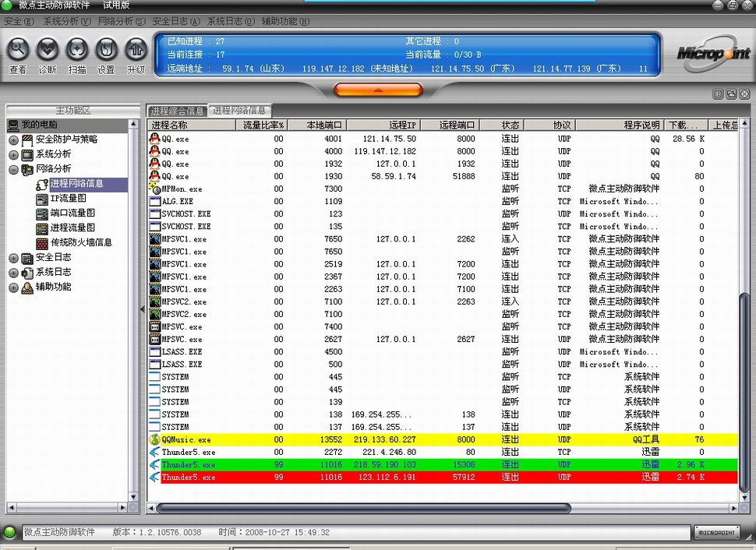Select the remote IP 219.133.60.227 cell
Screen dimensions: 756x550
pos(384,439)
